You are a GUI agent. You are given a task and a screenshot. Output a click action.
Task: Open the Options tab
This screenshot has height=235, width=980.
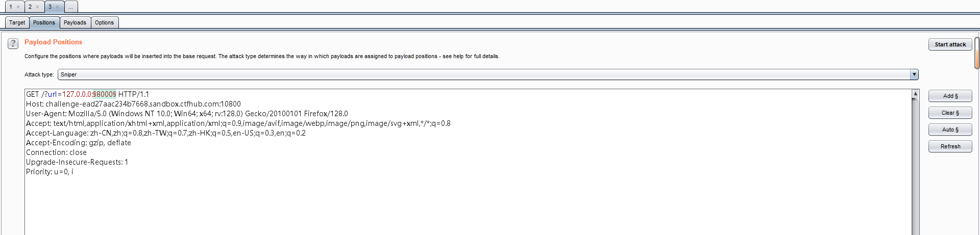click(x=104, y=22)
